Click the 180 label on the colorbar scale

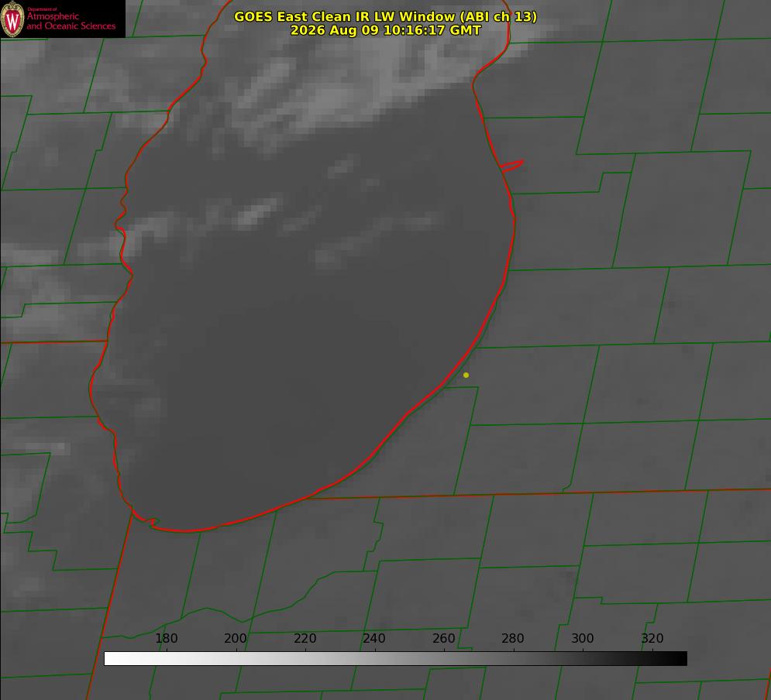point(166,638)
